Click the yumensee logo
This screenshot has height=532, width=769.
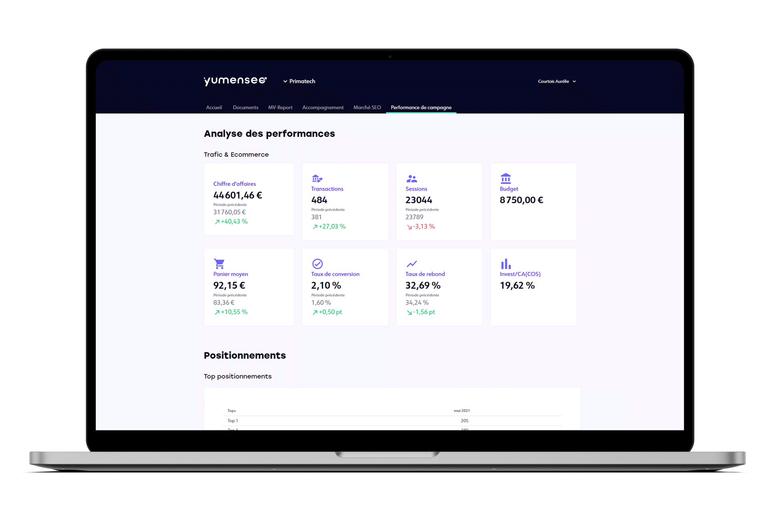tap(235, 81)
